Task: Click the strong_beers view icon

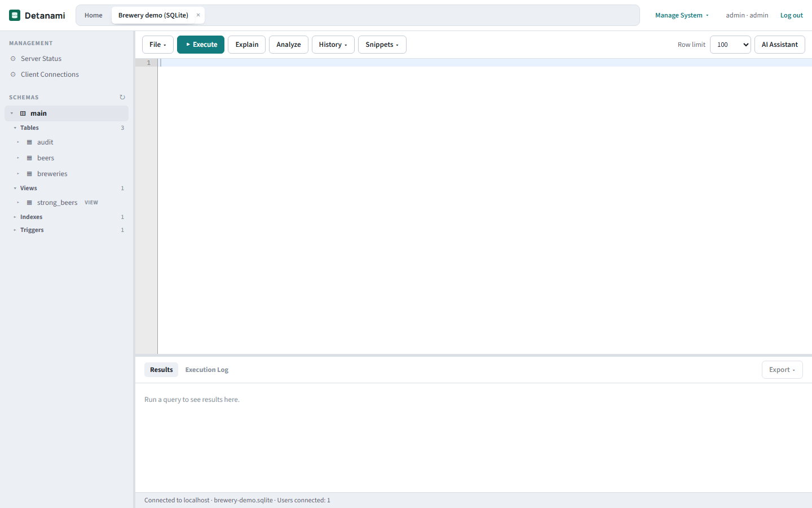Action: pos(29,203)
